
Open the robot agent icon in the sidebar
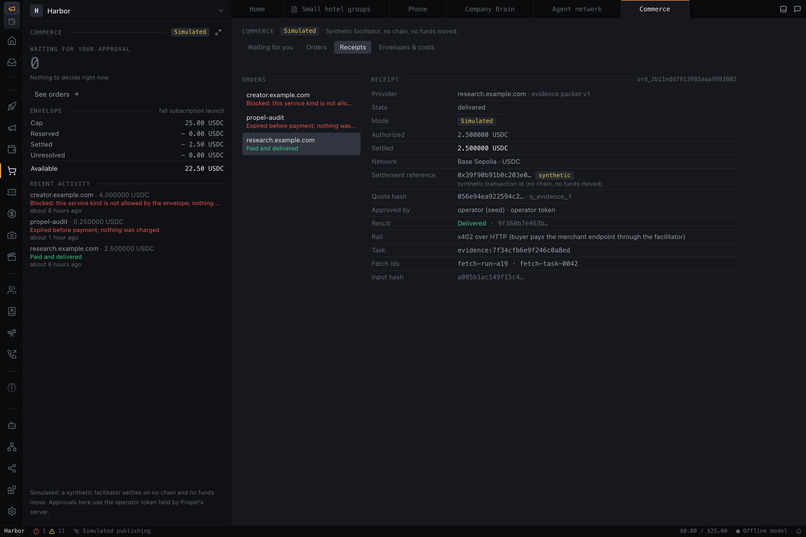point(11,425)
